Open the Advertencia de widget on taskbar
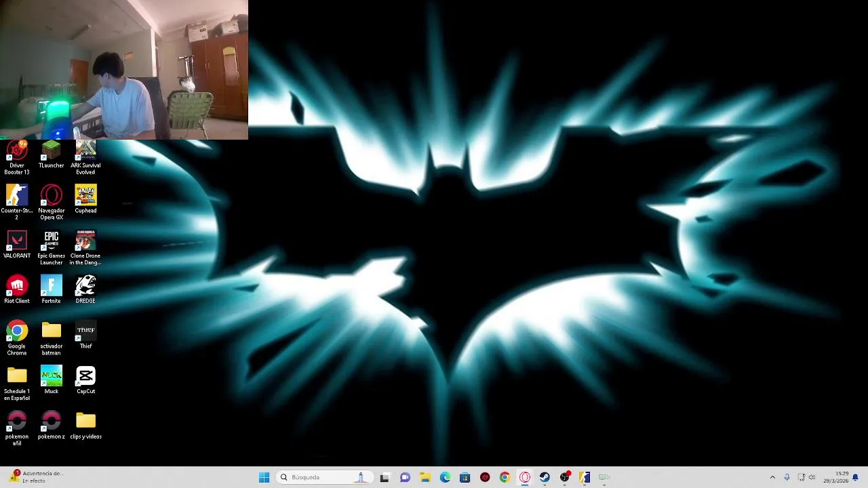This screenshot has height=488, width=868. (x=37, y=477)
